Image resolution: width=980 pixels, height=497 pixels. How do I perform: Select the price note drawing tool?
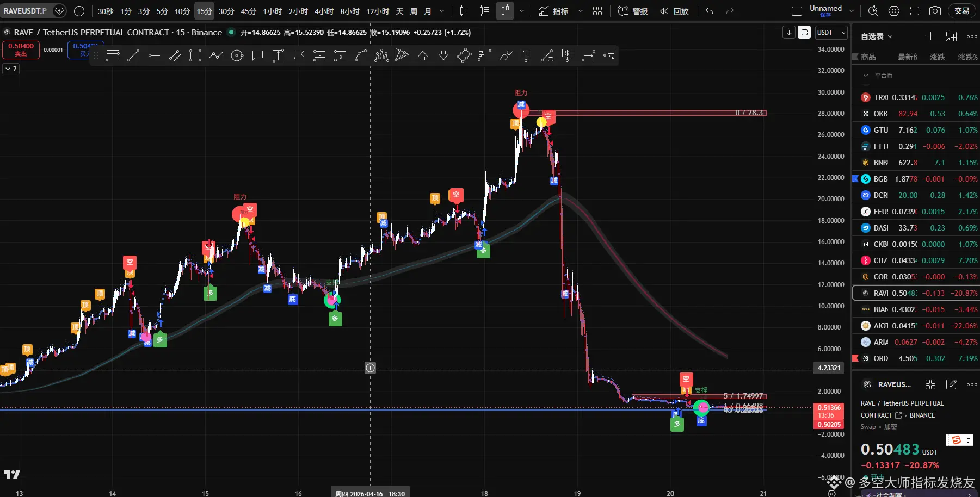[568, 55]
